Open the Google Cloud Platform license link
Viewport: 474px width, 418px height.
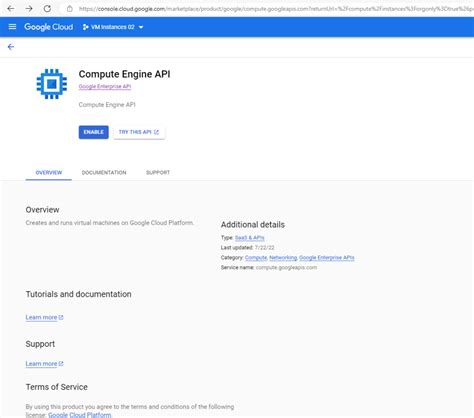click(x=80, y=415)
